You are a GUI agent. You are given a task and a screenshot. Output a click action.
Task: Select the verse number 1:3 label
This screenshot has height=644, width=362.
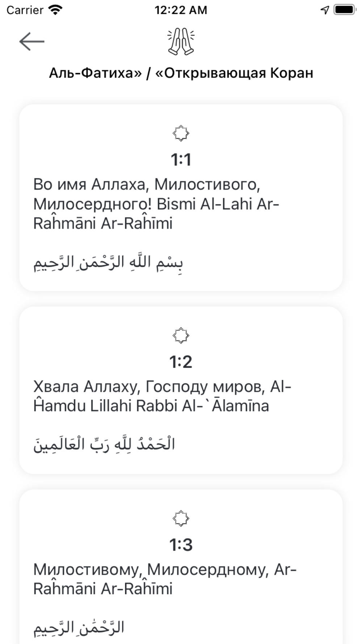181,545
